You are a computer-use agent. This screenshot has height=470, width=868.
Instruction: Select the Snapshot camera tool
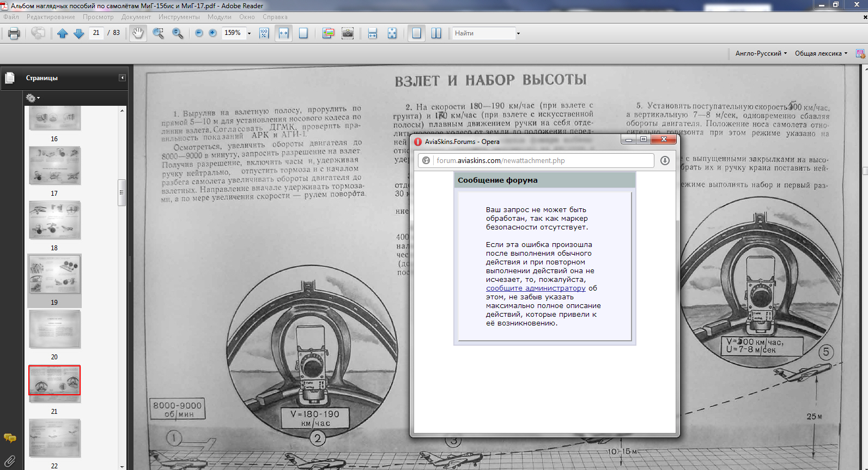pos(348,33)
